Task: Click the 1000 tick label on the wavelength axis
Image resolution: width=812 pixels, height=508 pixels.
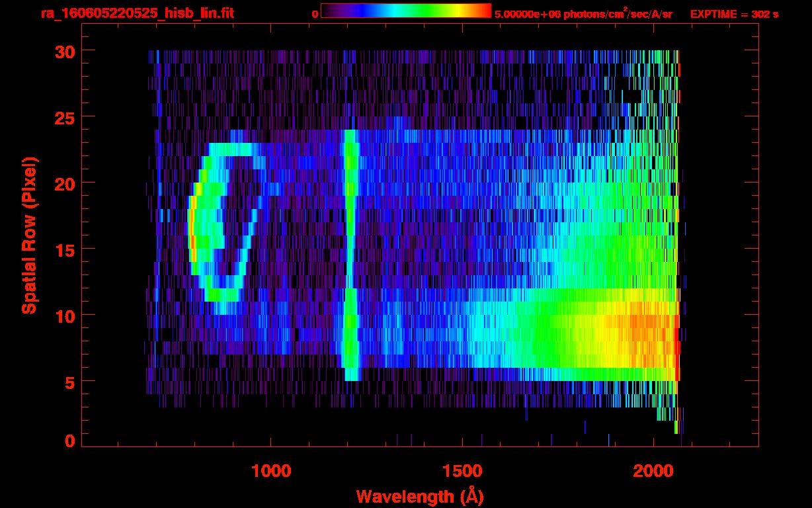Action: tap(271, 471)
